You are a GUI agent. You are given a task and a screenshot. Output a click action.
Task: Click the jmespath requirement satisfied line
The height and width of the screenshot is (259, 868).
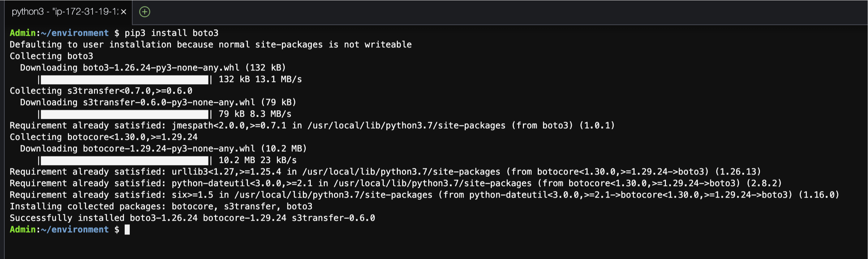(312, 126)
